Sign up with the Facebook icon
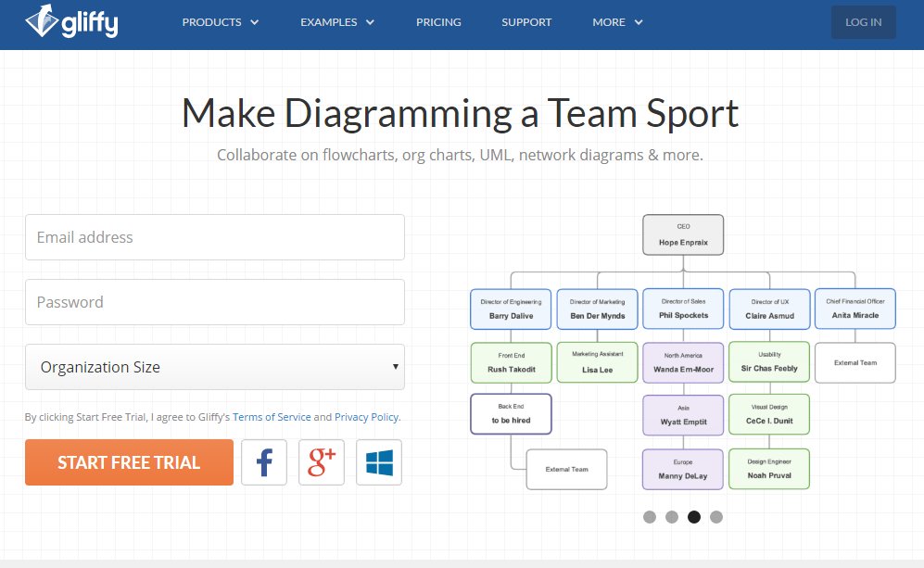924x568 pixels. [x=264, y=462]
